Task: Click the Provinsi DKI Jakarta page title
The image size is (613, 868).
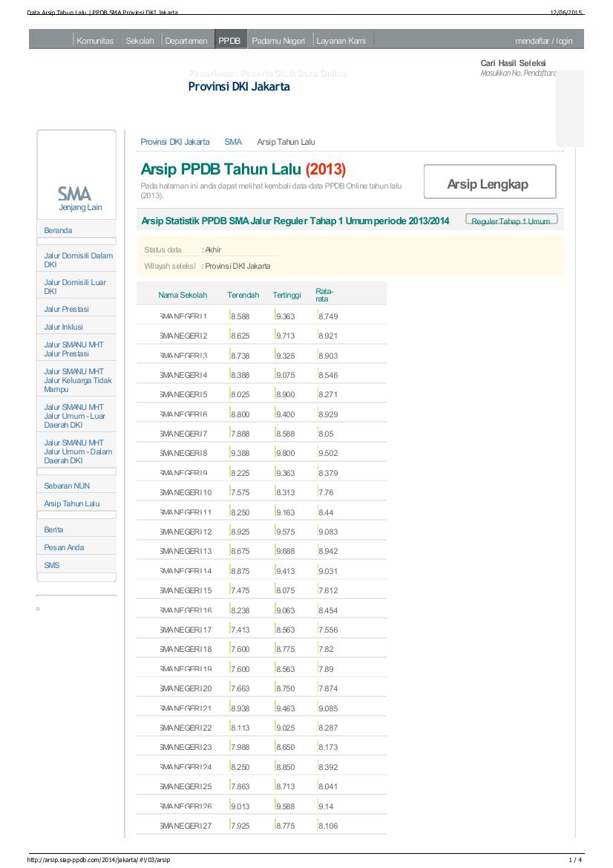Action: coord(239,86)
